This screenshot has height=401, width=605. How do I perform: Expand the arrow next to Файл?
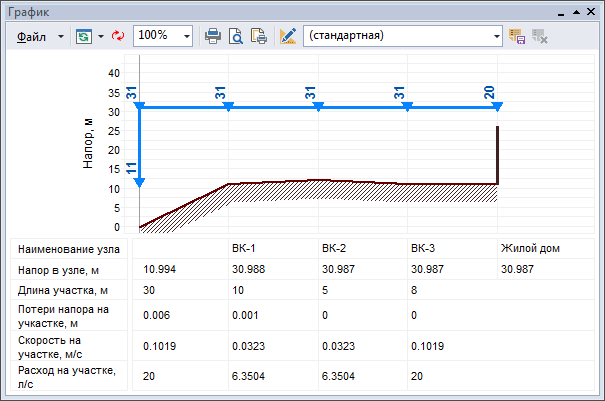61,35
